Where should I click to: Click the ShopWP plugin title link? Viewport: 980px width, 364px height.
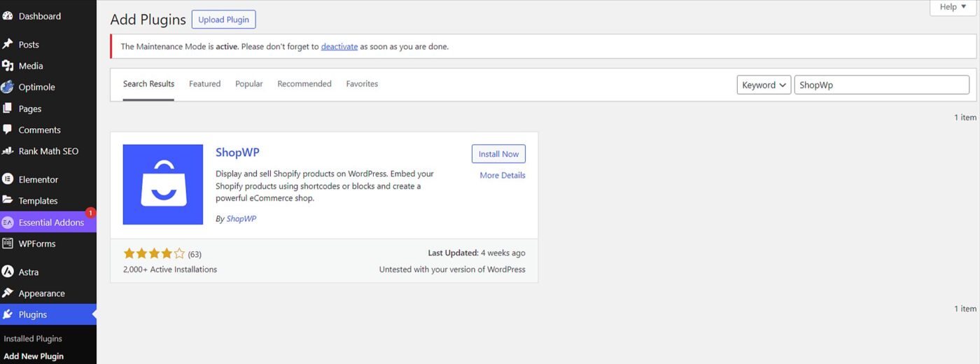[x=238, y=152]
